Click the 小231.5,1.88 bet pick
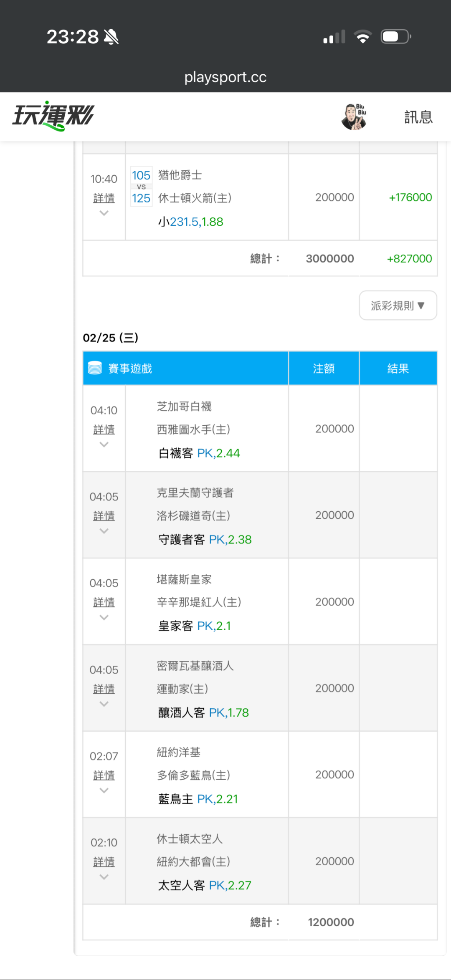451x980 pixels. coord(191,222)
